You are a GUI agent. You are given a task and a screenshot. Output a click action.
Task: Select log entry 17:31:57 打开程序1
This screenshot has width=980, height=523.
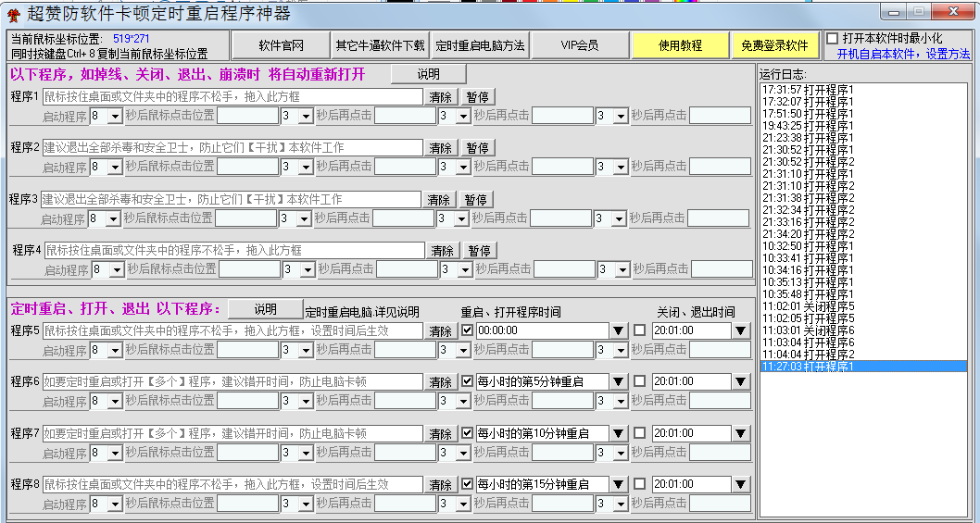(862, 90)
